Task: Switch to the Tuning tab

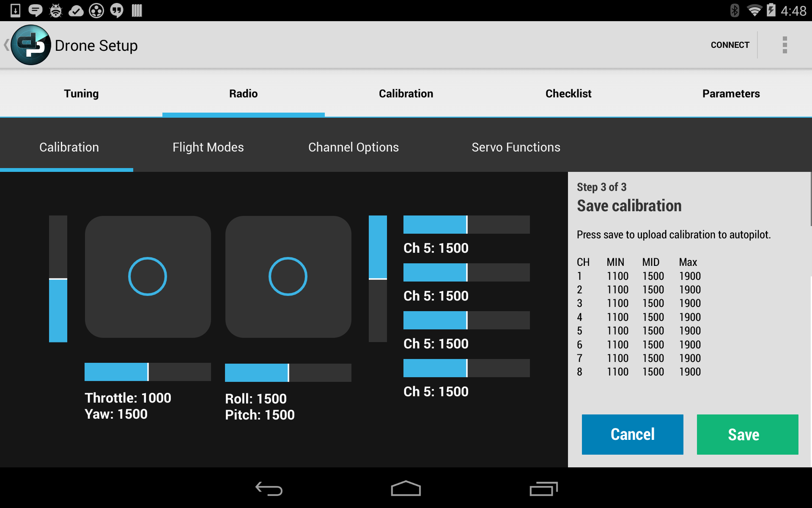Action: point(81,94)
